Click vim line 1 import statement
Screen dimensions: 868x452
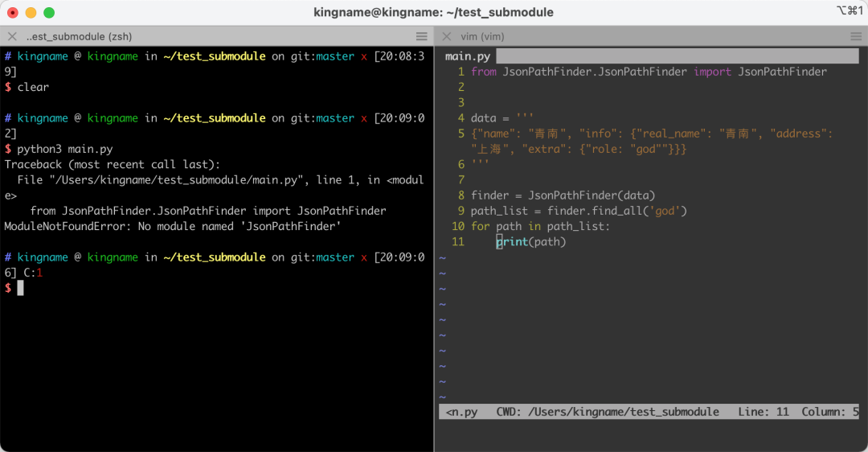(x=649, y=72)
